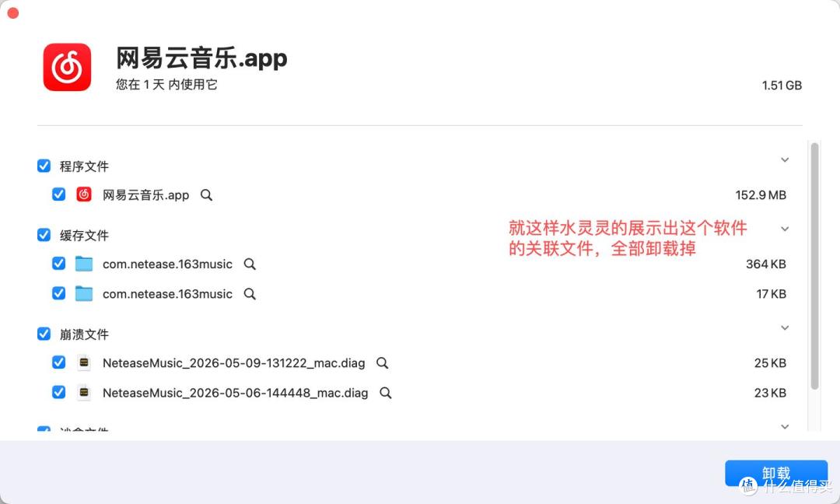The image size is (840, 504).
Task: Collapse the 程序文件 section chevron
Action: (785, 159)
